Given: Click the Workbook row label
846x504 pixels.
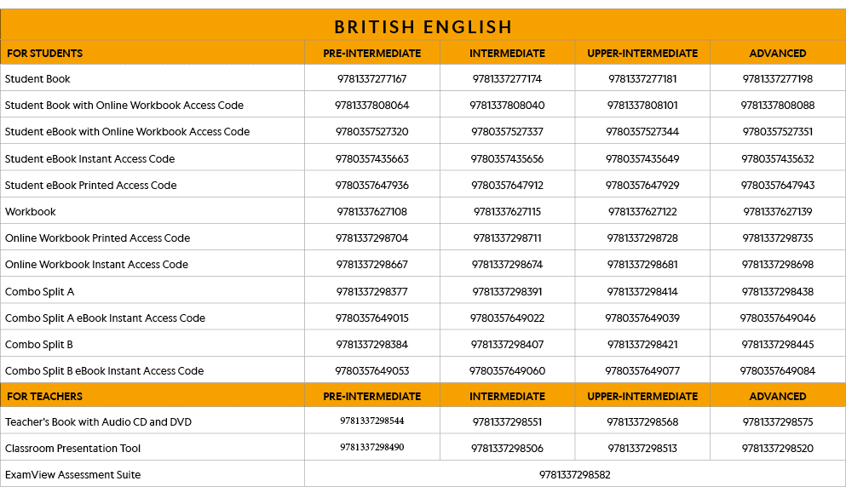Looking at the screenshot, I should [31, 212].
